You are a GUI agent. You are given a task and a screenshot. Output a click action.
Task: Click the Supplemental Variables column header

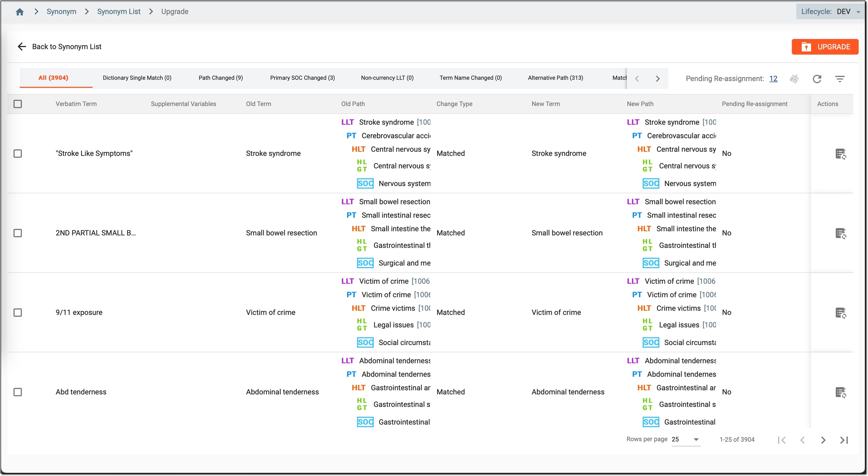[x=183, y=104]
